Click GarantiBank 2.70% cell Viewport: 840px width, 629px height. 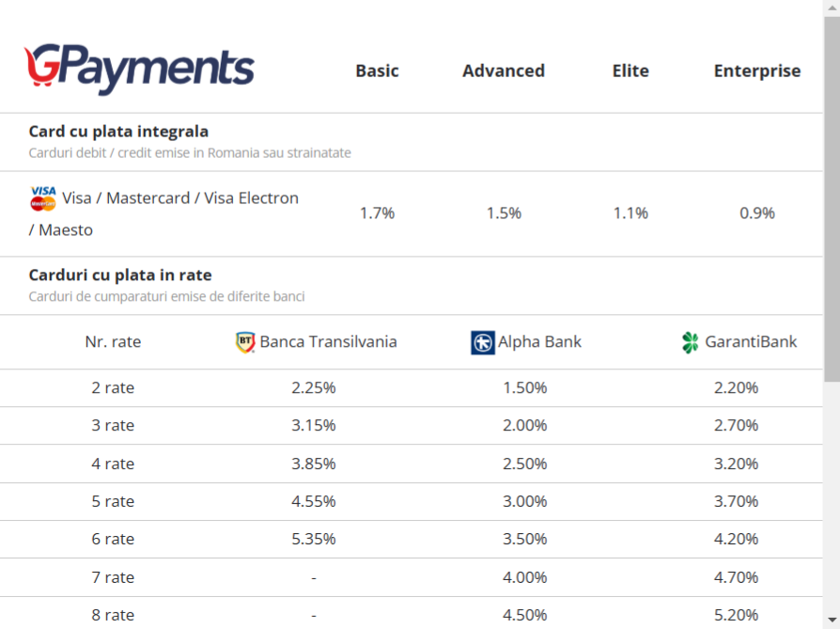[x=736, y=425]
